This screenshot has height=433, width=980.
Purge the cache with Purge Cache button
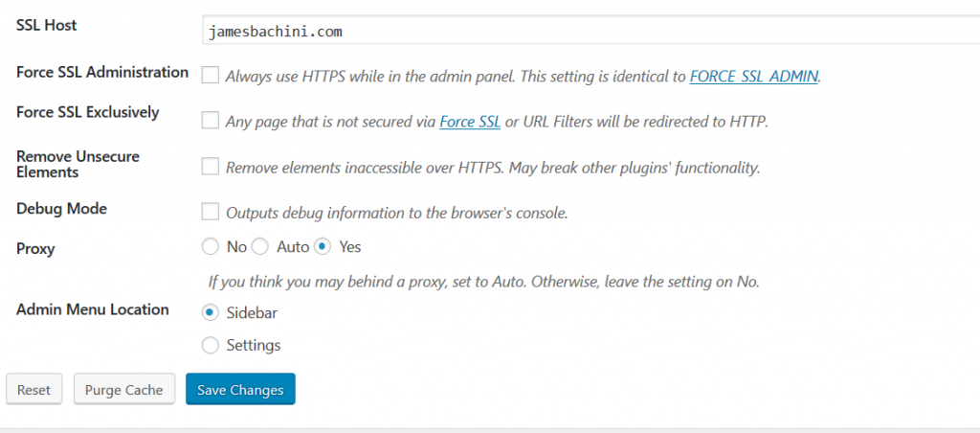(x=123, y=390)
